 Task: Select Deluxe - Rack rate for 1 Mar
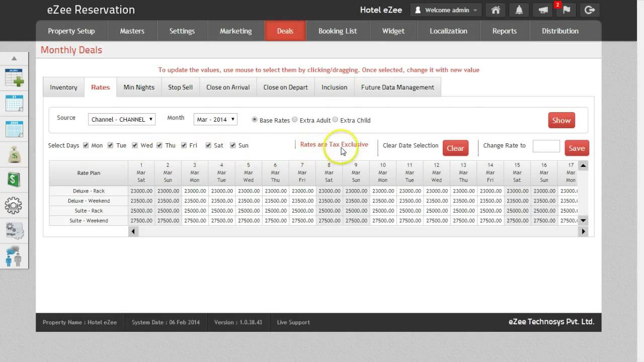[141, 191]
